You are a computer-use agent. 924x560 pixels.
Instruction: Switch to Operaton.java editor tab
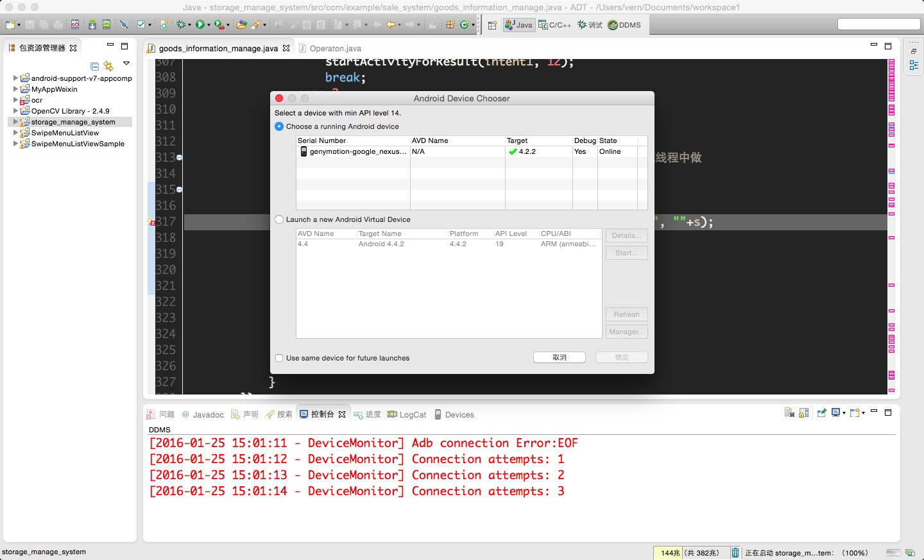click(x=330, y=48)
